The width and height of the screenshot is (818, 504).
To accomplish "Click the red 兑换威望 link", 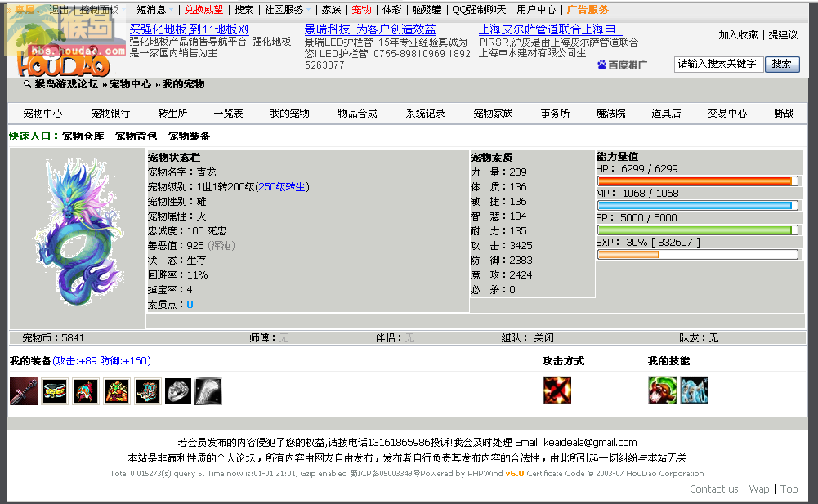I will coord(203,9).
